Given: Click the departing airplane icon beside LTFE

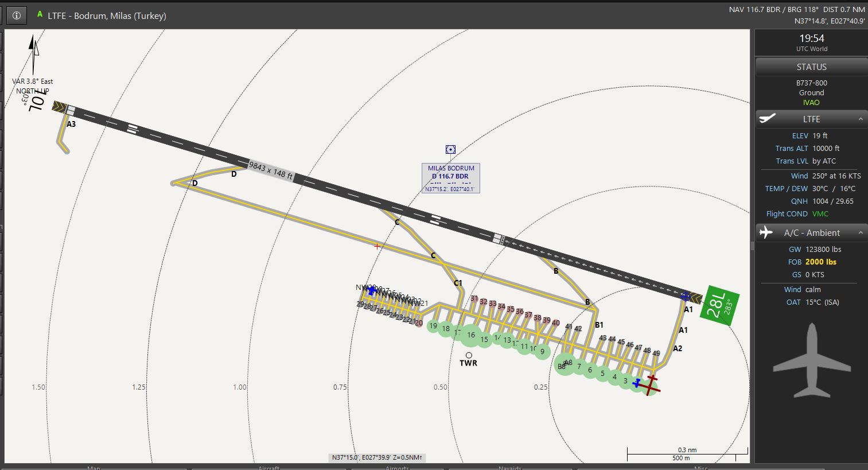Looking at the screenshot, I should (768, 119).
